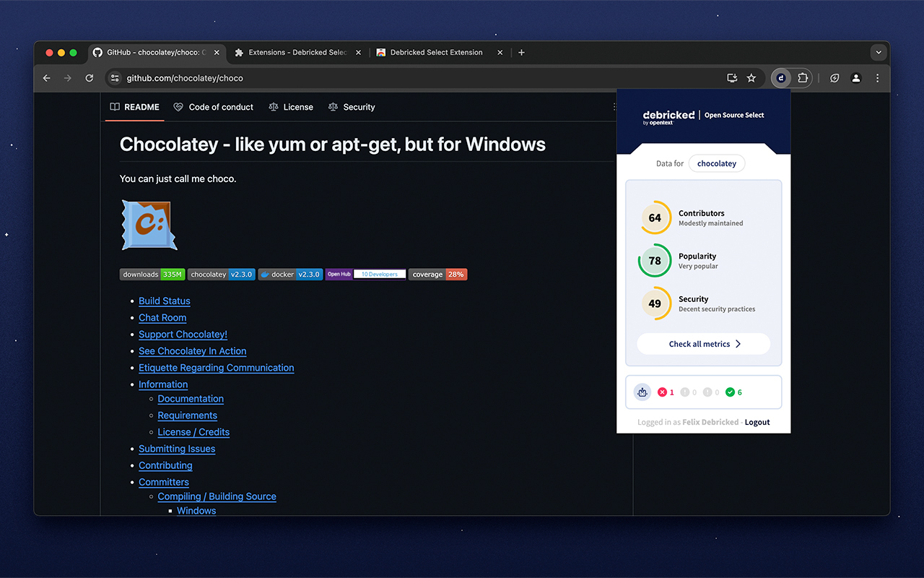Open the Requirements link

pyautogui.click(x=188, y=415)
